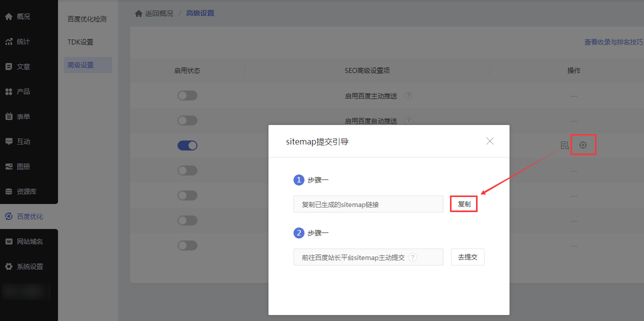The height and width of the screenshot is (321, 644).
Task: Close the sitemap提交引导 dialog
Action: tap(490, 141)
